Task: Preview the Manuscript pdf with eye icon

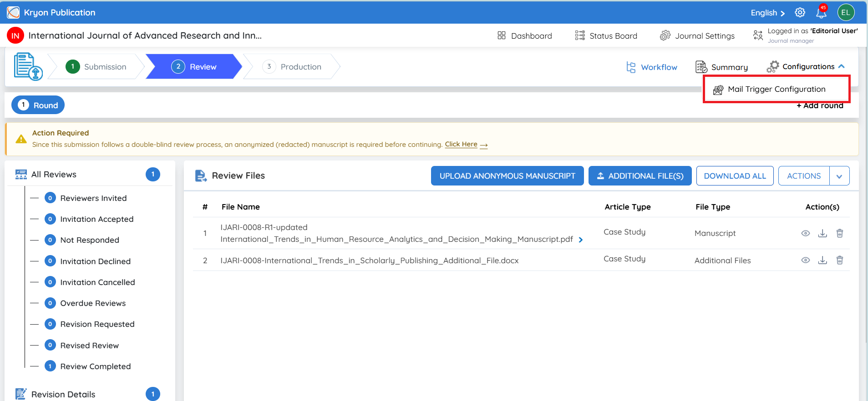Action: pyautogui.click(x=806, y=233)
